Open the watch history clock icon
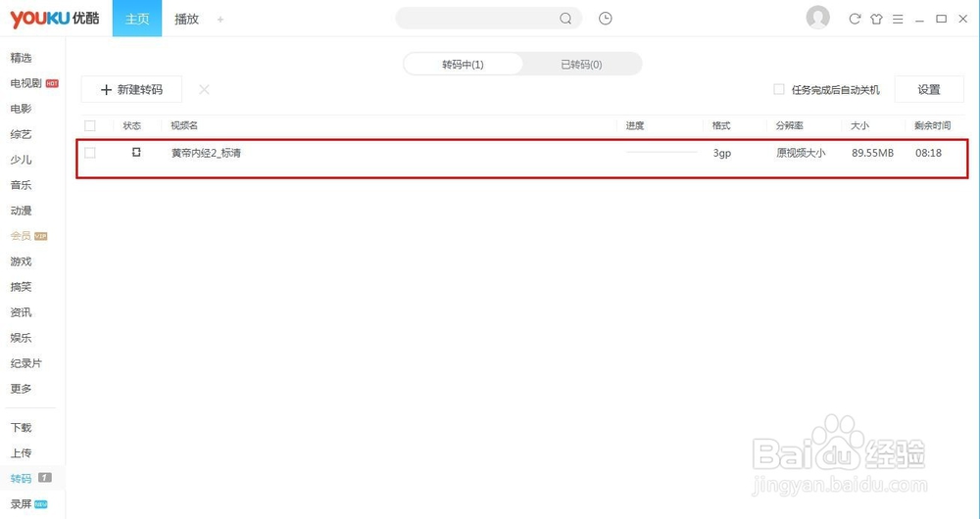 coord(605,19)
